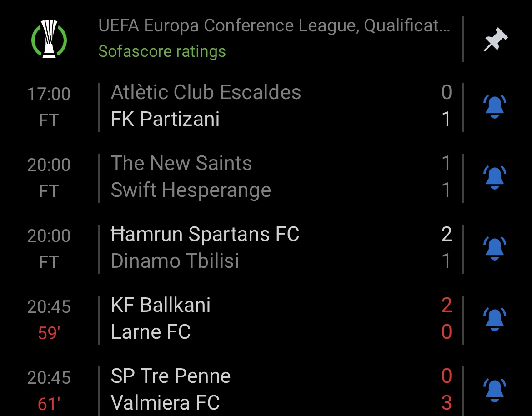Select Valmiera FC team name

(165, 403)
